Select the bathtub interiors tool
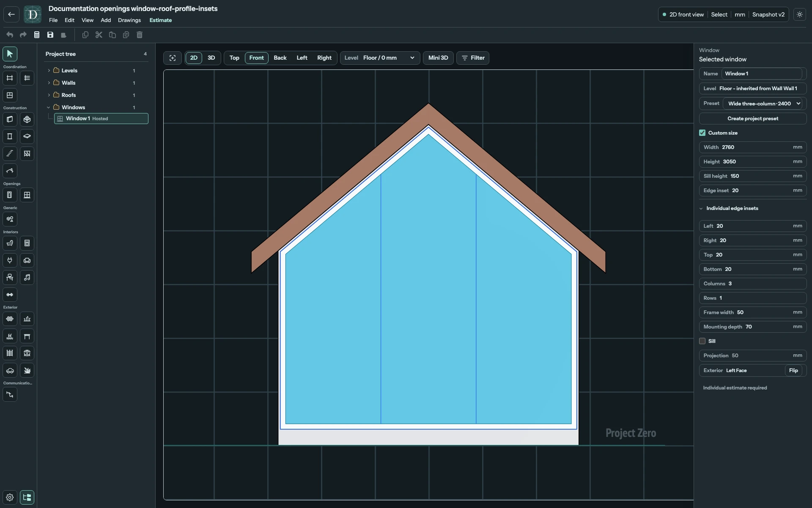This screenshot has width=812, height=508. (10, 243)
